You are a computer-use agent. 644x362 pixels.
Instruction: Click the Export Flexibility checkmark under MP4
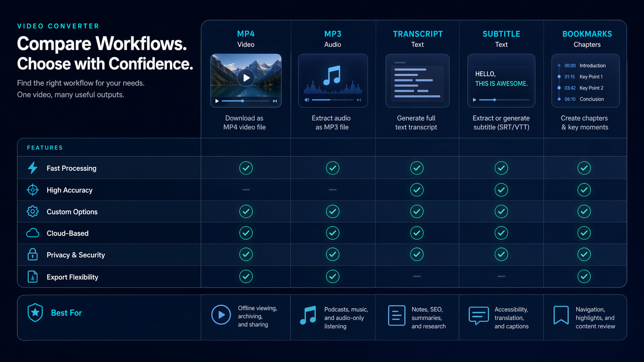click(x=246, y=276)
